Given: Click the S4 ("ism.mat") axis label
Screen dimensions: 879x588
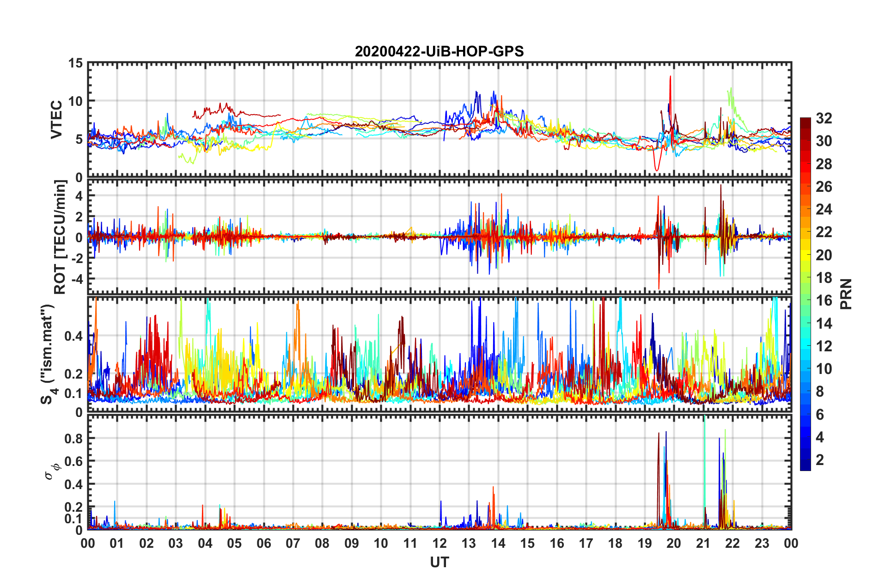Looking at the screenshot, I should (x=48, y=355).
